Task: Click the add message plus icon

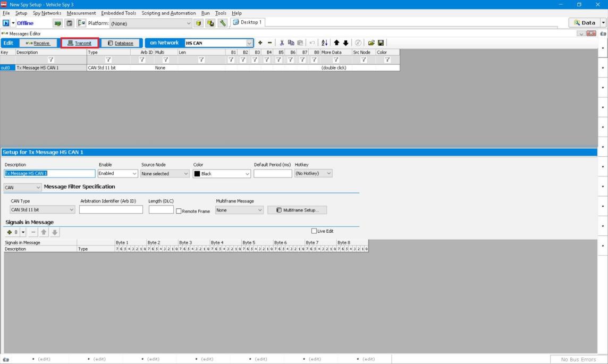Action: coord(260,43)
